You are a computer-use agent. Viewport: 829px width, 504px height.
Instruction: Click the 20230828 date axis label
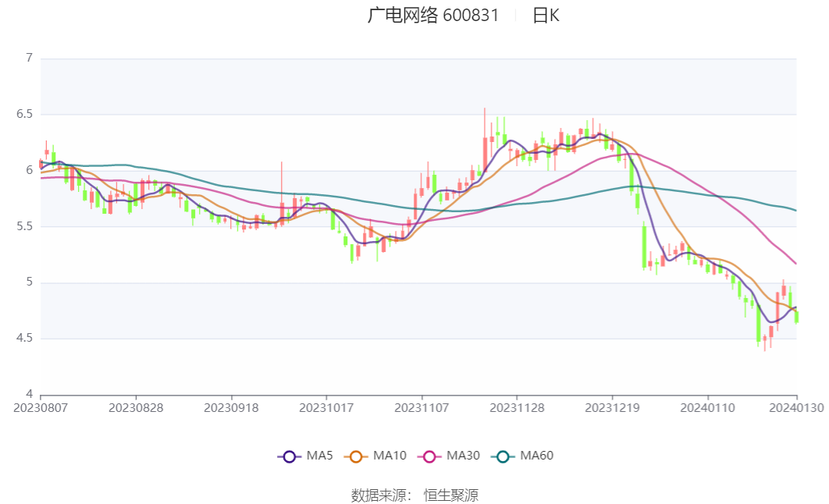[136, 408]
